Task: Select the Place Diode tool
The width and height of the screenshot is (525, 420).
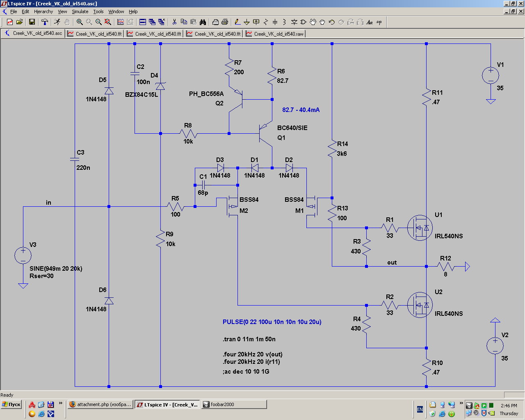Action: pyautogui.click(x=294, y=22)
